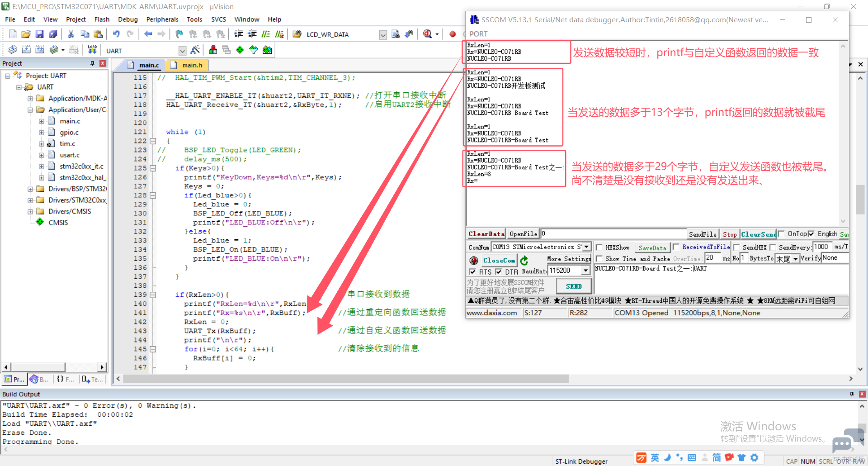Toggle the SendEvery checkbox

773,247
